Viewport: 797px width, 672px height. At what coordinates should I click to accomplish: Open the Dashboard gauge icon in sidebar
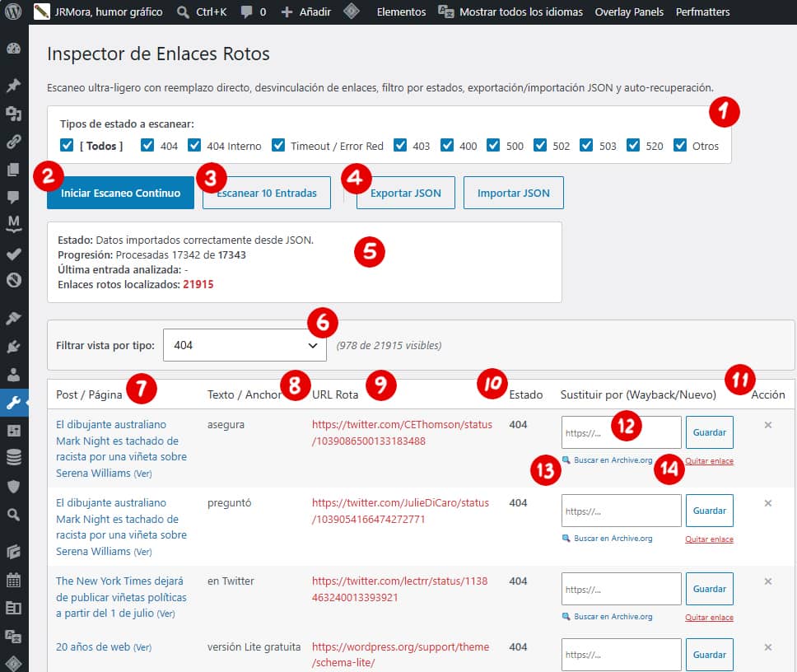coord(14,49)
